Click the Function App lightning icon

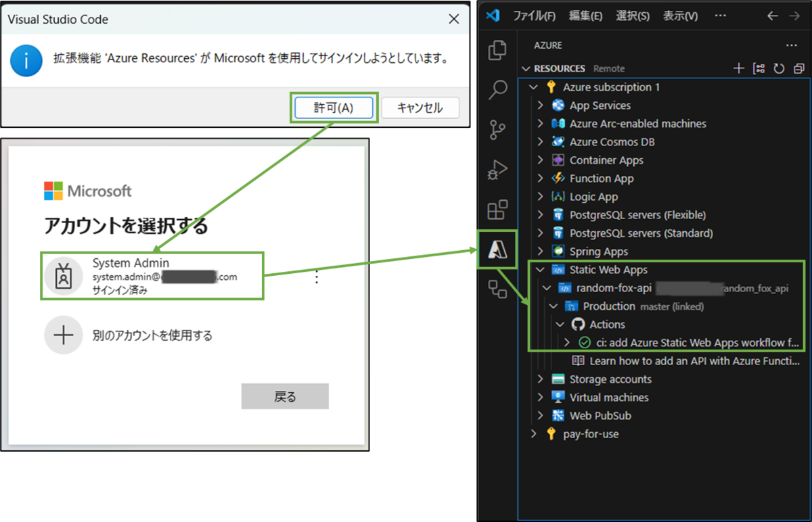pos(558,179)
